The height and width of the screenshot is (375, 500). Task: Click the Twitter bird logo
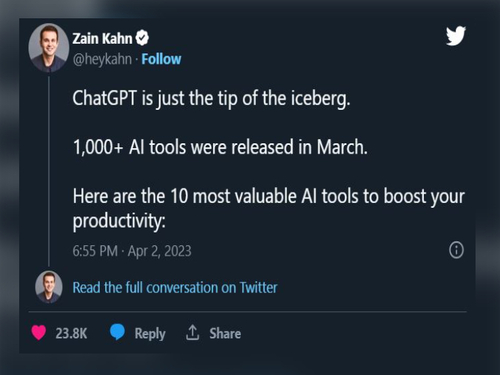[x=456, y=36]
